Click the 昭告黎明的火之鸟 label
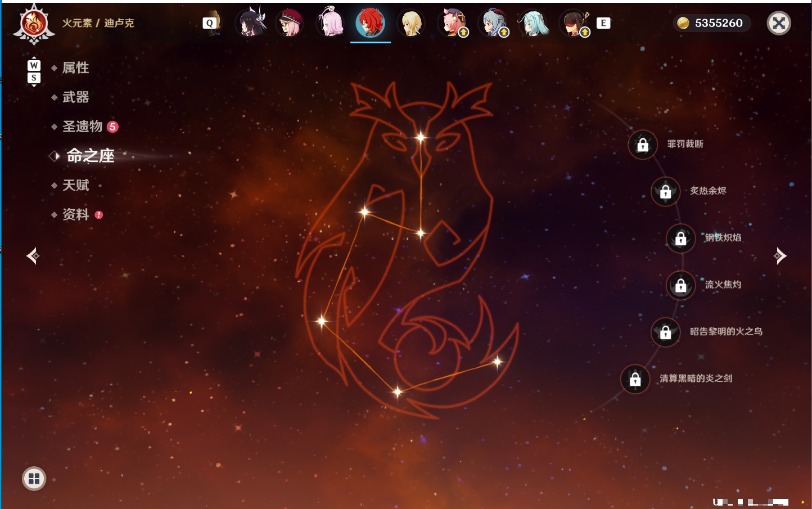The height and width of the screenshot is (509, 812). (x=726, y=331)
